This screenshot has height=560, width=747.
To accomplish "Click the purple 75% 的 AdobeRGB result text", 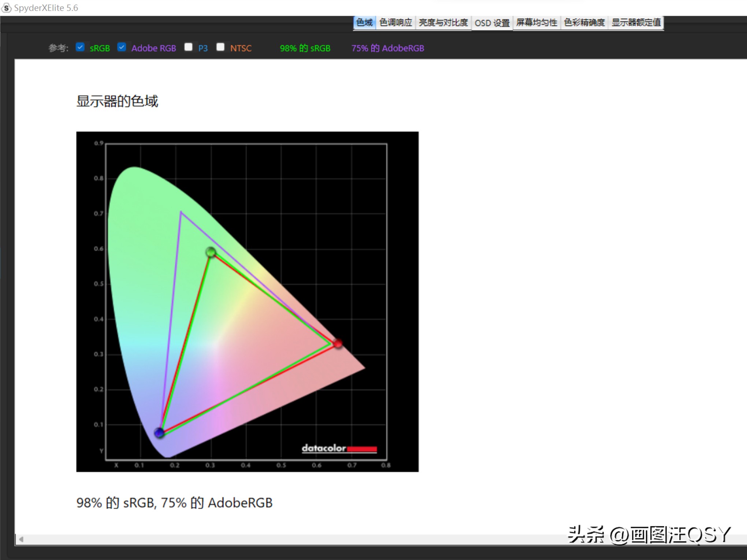I will [388, 48].
